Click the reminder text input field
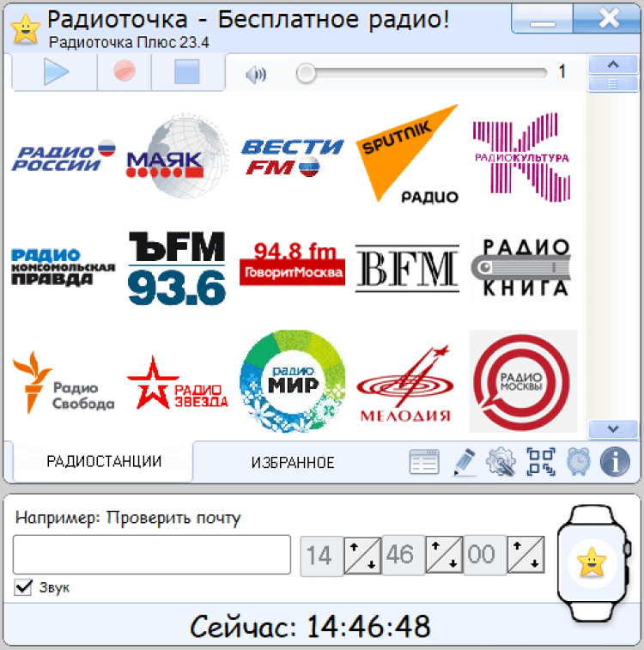 (152, 555)
